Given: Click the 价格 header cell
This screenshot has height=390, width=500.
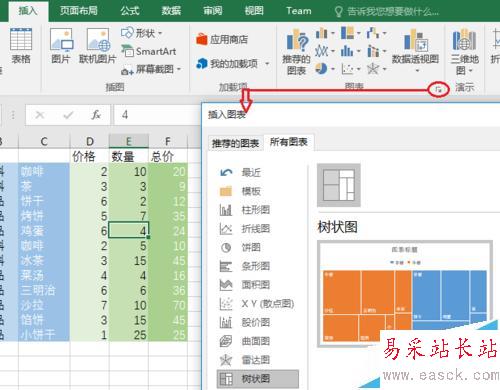Looking at the screenshot, I should pos(90,156).
